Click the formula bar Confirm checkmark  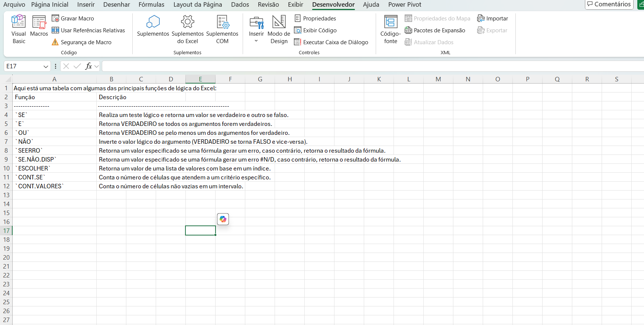pos(77,66)
